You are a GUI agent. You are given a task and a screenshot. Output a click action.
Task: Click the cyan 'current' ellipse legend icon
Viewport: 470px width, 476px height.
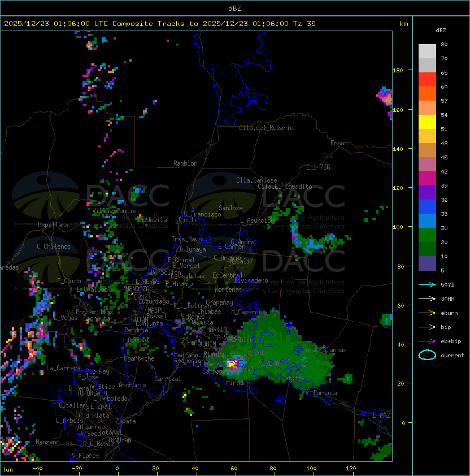click(427, 355)
